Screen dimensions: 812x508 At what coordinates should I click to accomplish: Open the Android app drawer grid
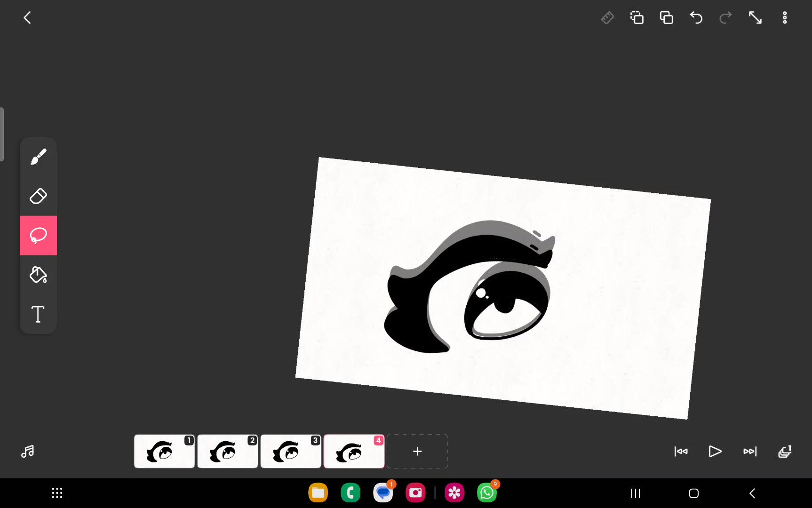click(x=57, y=493)
